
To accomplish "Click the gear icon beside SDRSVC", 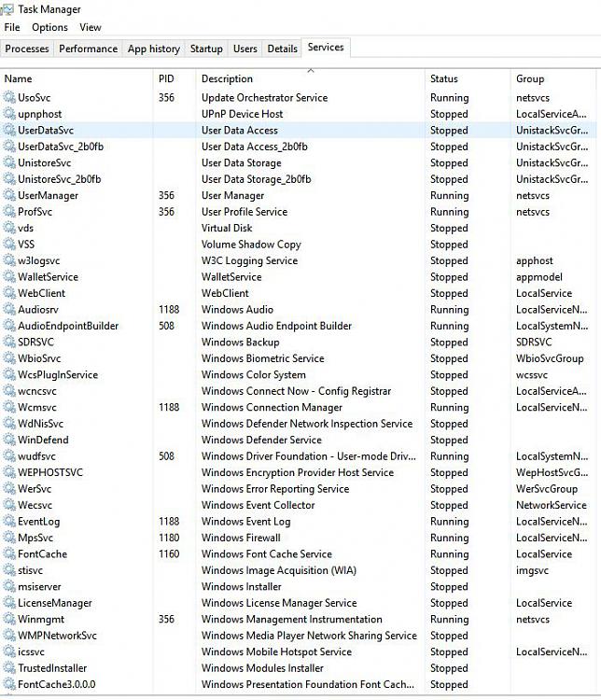I will pos(9,342).
